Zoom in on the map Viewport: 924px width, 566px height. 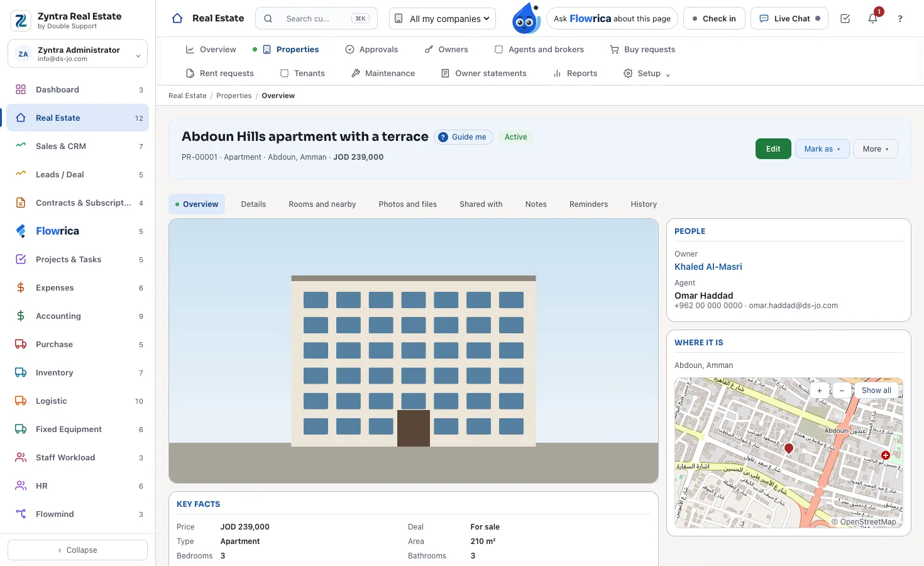point(819,391)
